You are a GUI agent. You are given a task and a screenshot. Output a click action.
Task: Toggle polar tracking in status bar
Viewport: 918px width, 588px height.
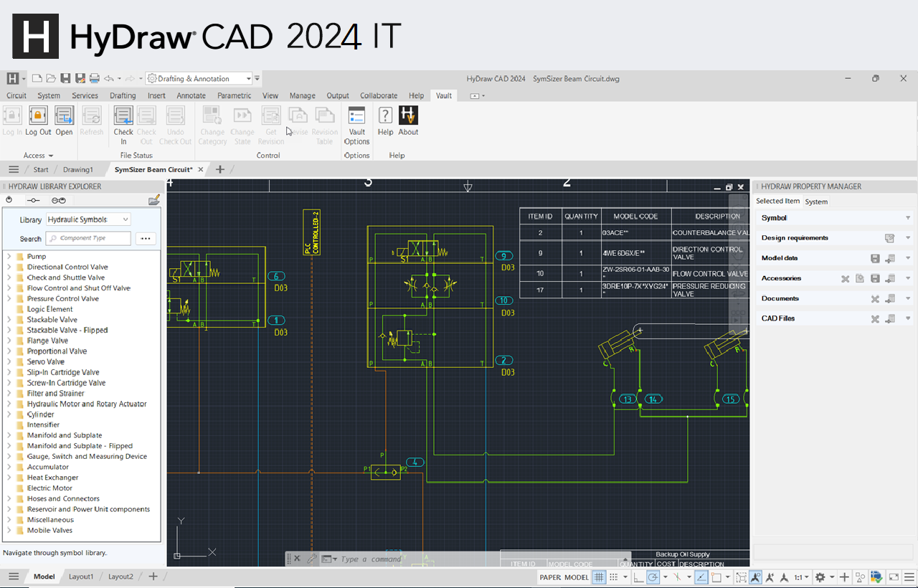pyautogui.click(x=653, y=577)
